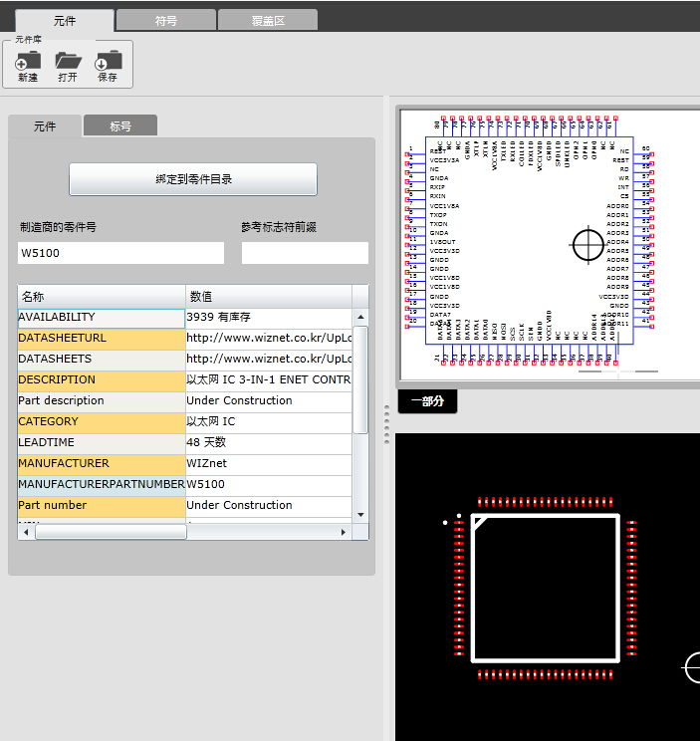Click the 绑定到零件目录 button
This screenshot has height=741, width=700.
(193, 179)
